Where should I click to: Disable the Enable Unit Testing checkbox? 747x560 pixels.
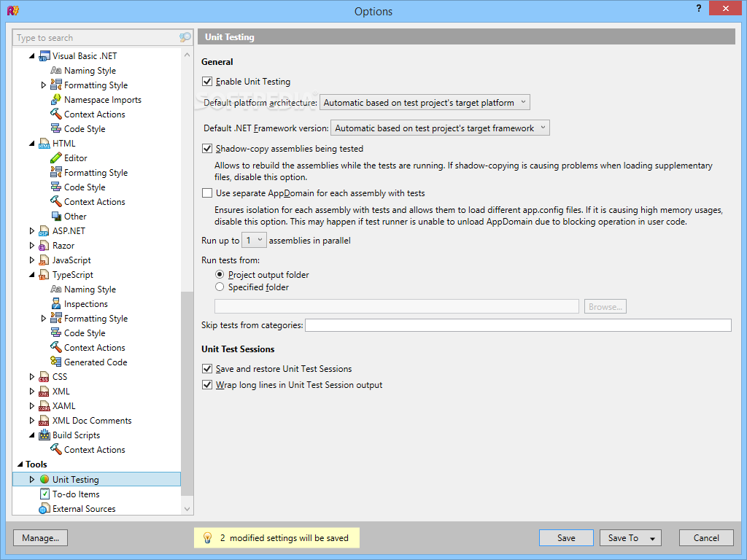pyautogui.click(x=207, y=82)
